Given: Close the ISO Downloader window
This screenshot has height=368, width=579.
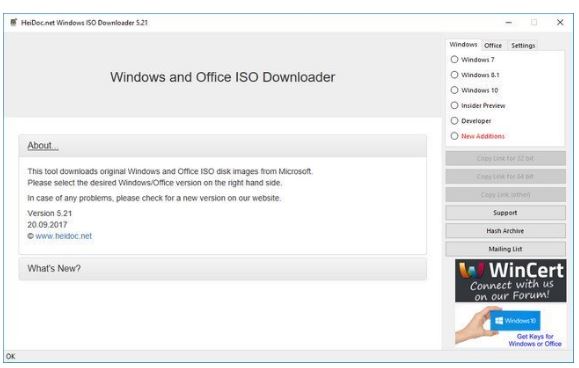Looking at the screenshot, I should click(x=560, y=23).
